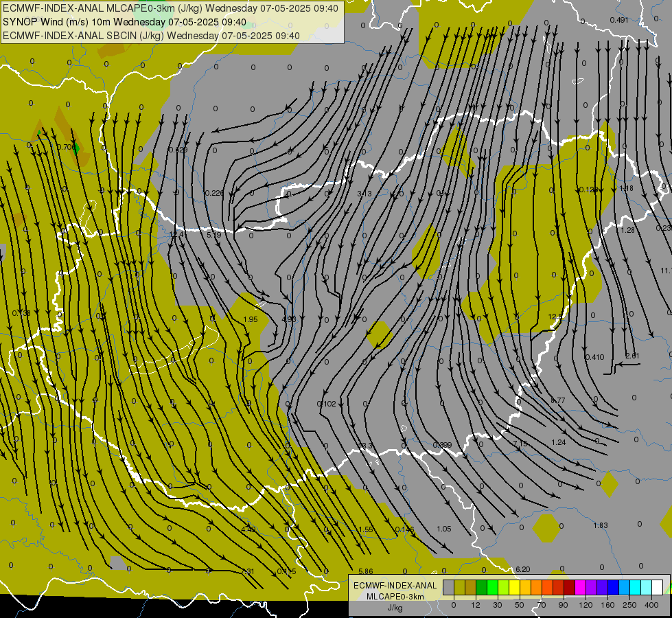672x618 pixels.
Task: Click the map value 7.15
Action: point(520,444)
